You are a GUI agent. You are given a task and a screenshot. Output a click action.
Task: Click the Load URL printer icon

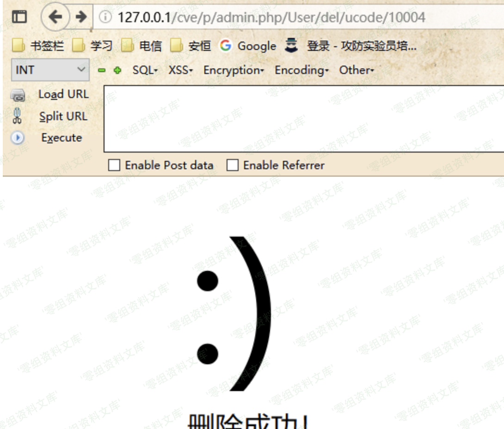click(18, 95)
